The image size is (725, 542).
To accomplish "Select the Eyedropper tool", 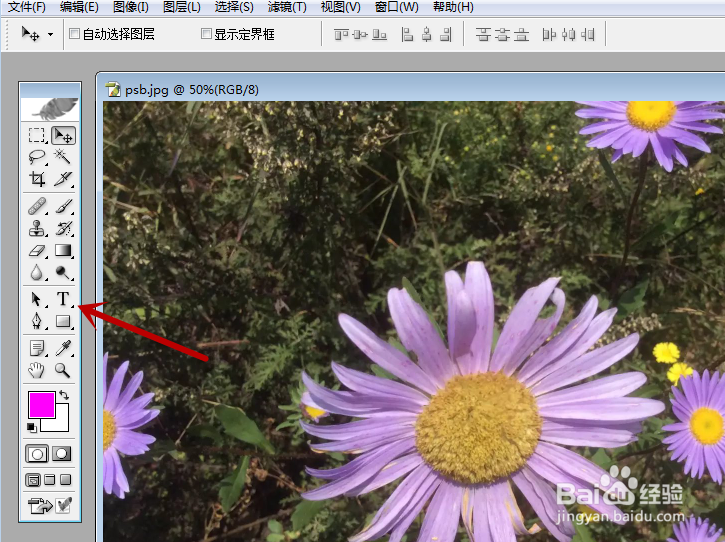I will click(63, 348).
